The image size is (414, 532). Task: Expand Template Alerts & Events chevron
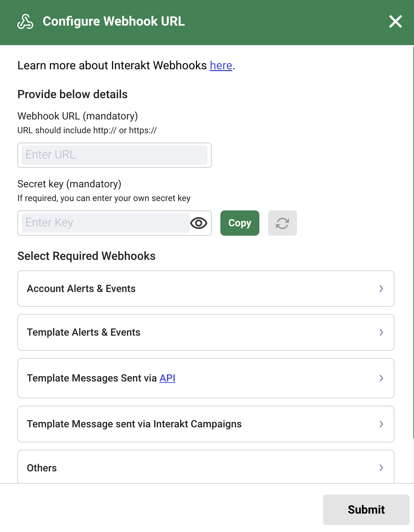381,332
